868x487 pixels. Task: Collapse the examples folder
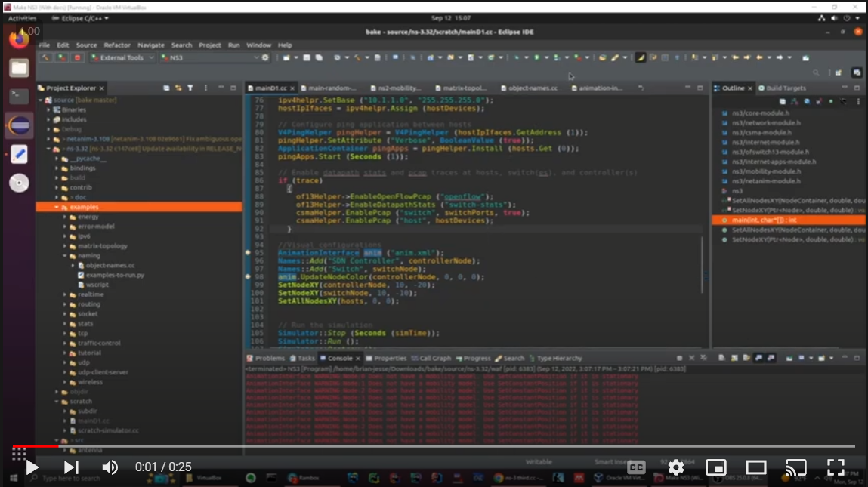(x=57, y=207)
